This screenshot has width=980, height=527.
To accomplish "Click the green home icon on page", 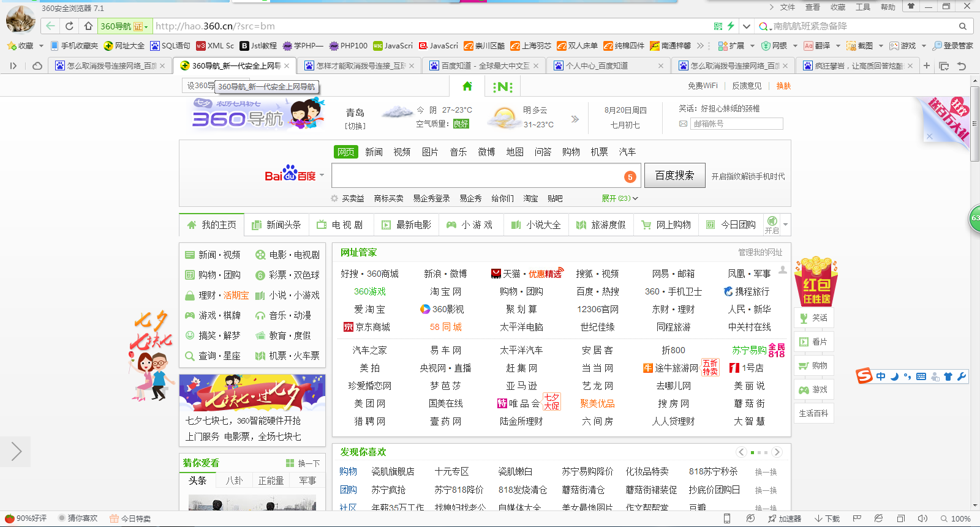I will [467, 86].
